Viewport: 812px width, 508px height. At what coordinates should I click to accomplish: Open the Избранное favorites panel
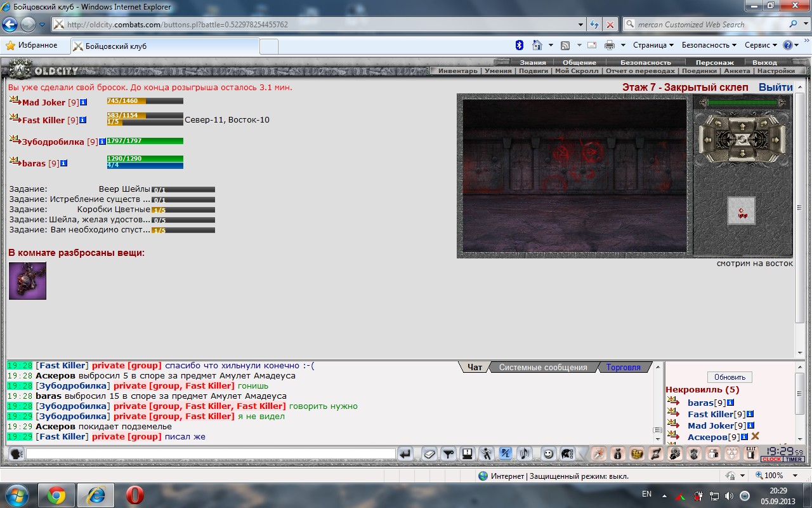[x=32, y=45]
